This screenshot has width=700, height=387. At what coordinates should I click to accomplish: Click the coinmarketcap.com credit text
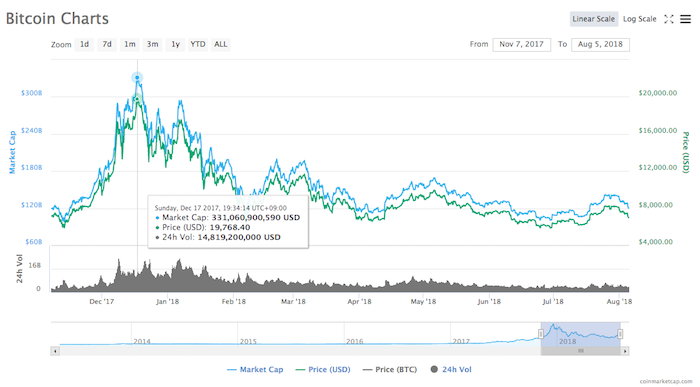tap(666, 382)
